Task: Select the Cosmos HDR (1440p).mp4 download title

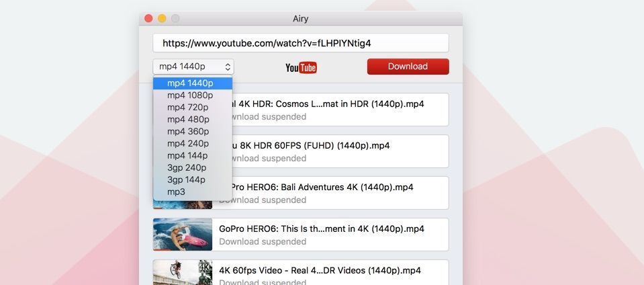Action: (x=328, y=104)
